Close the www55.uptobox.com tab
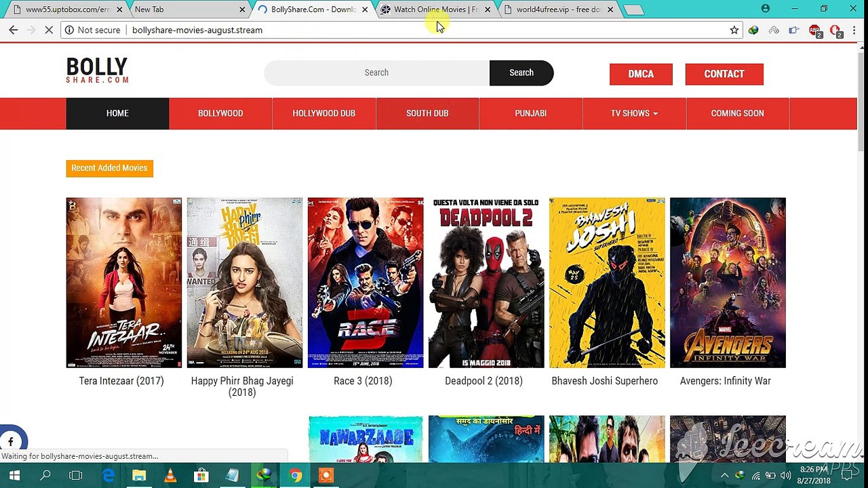 point(119,9)
